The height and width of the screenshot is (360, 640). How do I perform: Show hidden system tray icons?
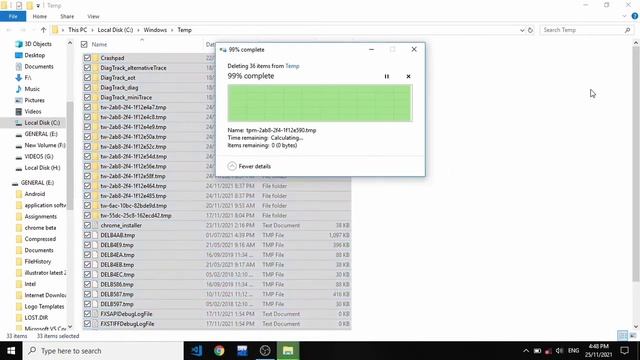point(526,351)
